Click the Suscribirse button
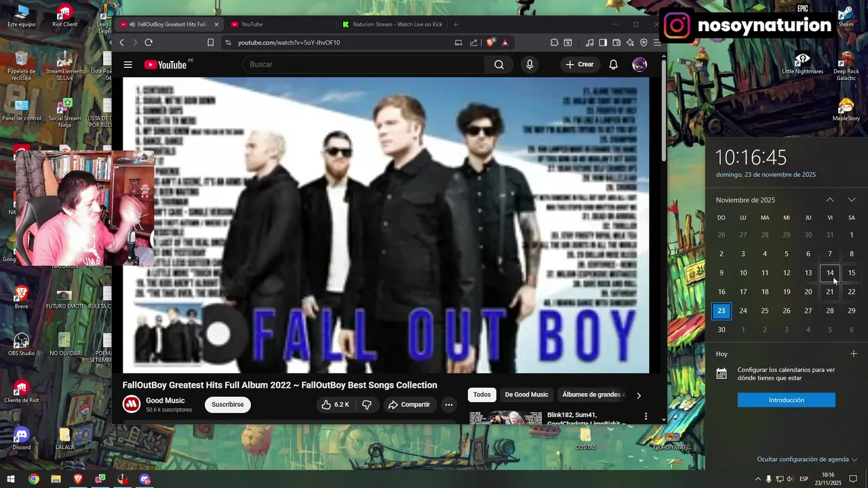The image size is (868, 488). click(228, 405)
